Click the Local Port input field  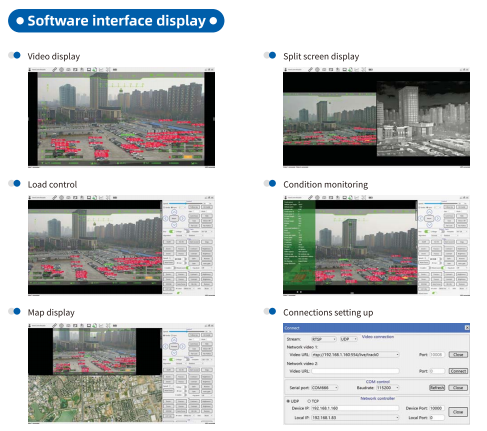click(x=437, y=418)
